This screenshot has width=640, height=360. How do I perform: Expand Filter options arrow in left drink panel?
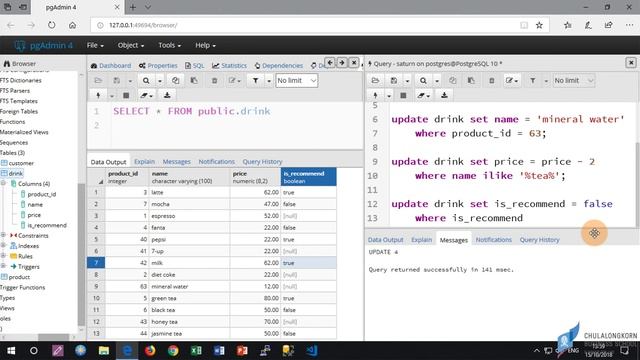click(x=269, y=81)
